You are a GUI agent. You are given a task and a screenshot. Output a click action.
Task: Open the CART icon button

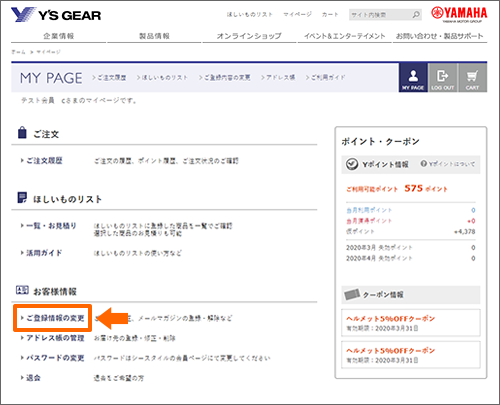click(x=472, y=78)
